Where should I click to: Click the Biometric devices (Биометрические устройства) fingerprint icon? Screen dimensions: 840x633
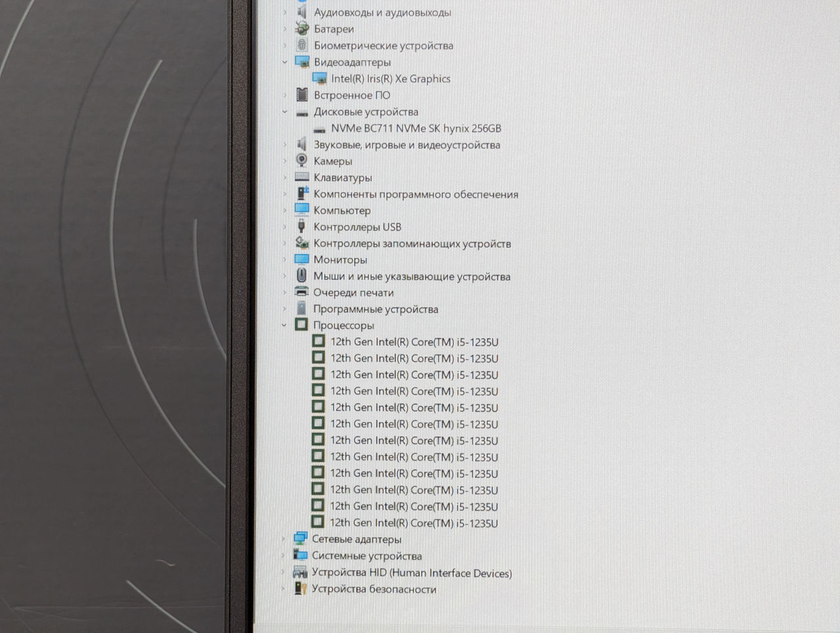tap(302, 45)
